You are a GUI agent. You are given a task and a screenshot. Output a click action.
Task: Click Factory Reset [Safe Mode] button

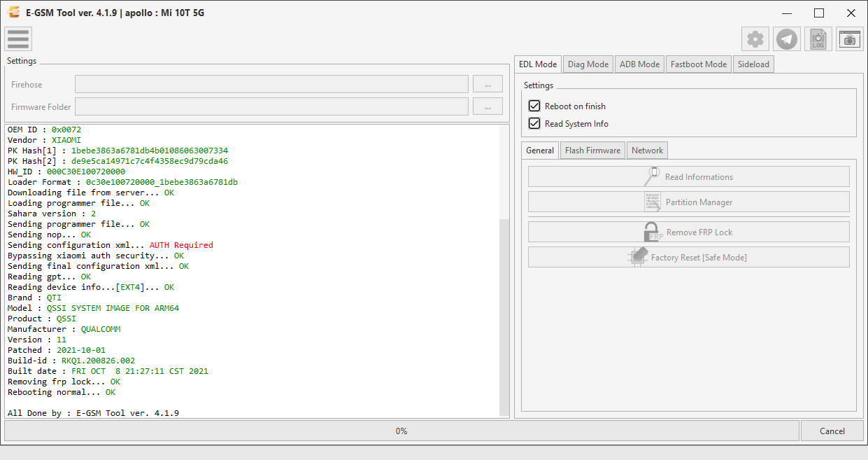pos(689,257)
